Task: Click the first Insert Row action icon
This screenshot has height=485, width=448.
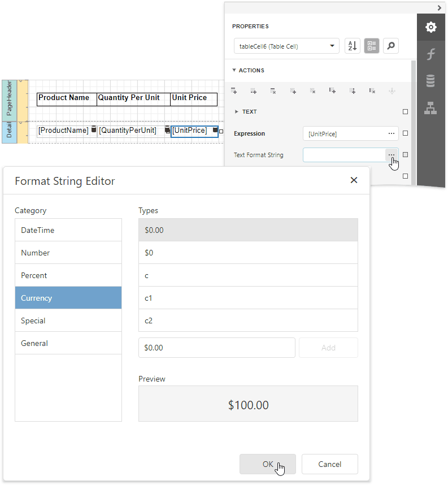Action: pos(234,90)
